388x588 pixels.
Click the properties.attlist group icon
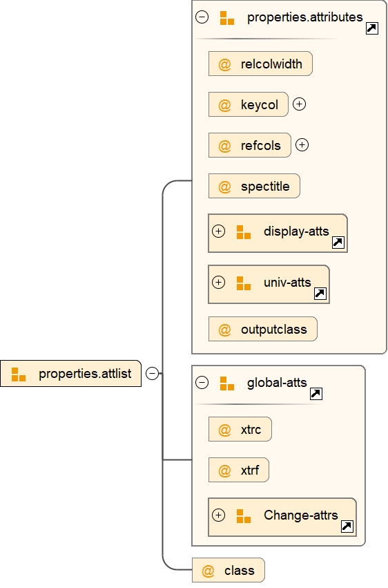coord(19,374)
